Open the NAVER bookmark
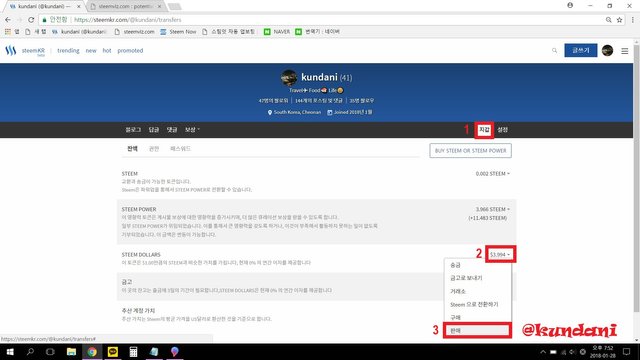This screenshot has height=360, width=640. [277, 31]
